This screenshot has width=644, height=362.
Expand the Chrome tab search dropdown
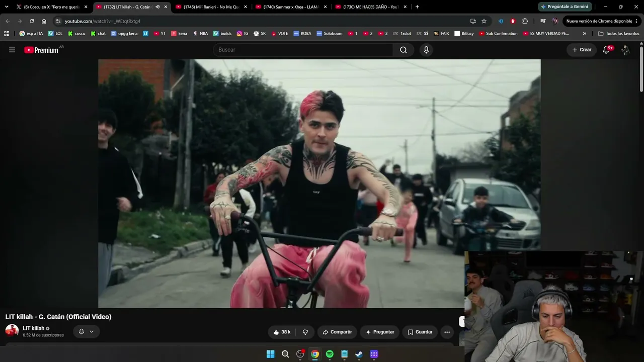7,7
